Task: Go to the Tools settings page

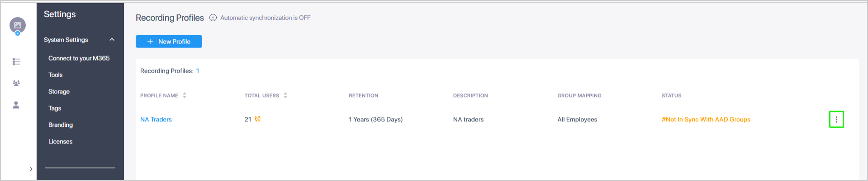Action: [x=55, y=75]
